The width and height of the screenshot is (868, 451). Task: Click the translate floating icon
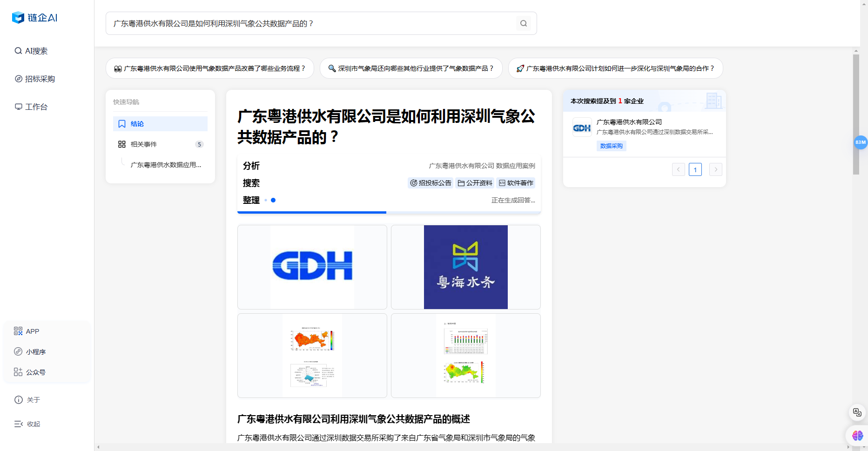coord(857,412)
